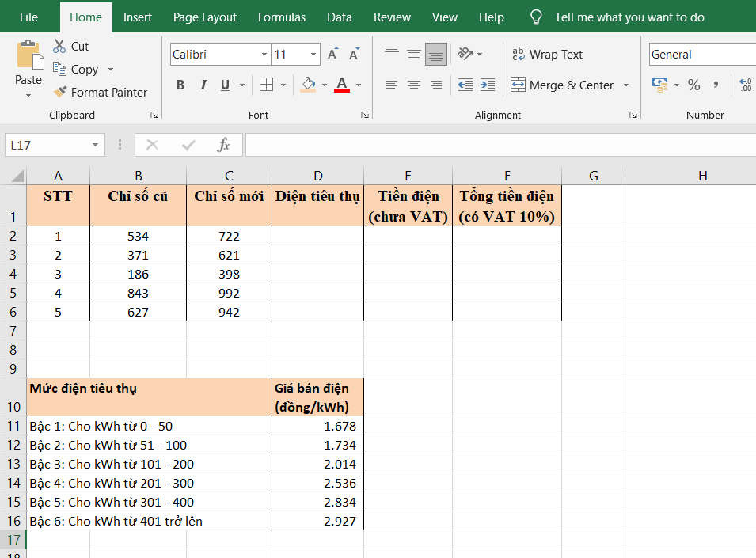Click the Format Painter brush icon

(x=60, y=93)
